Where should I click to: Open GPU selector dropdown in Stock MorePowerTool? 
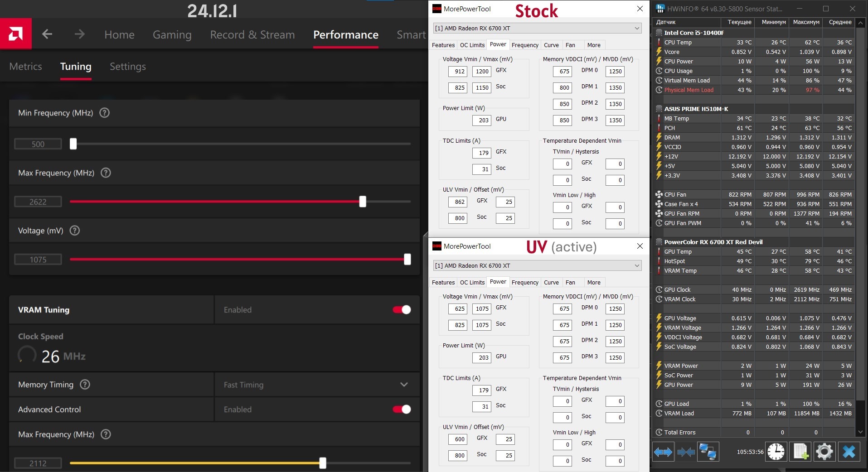538,28
